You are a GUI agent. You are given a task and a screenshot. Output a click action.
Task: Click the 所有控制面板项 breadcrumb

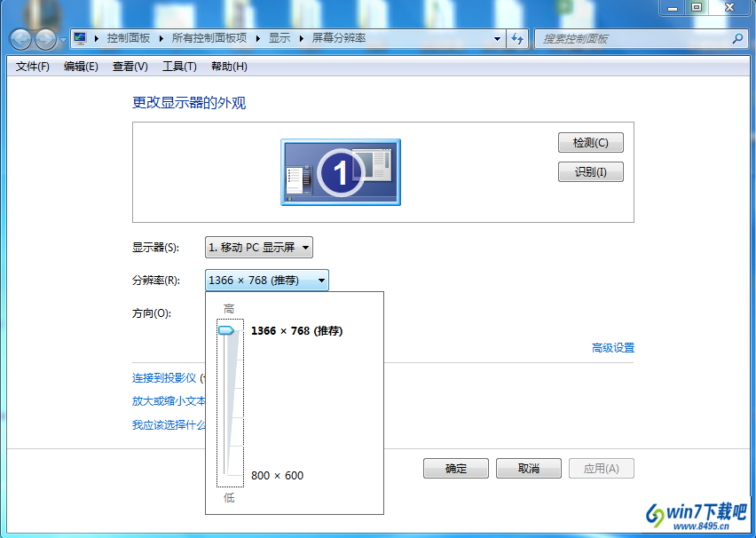click(x=209, y=38)
